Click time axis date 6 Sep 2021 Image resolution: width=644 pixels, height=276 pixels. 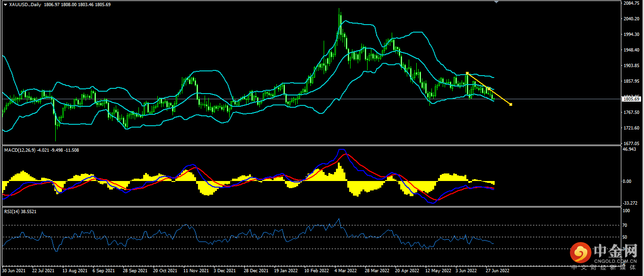click(104, 271)
